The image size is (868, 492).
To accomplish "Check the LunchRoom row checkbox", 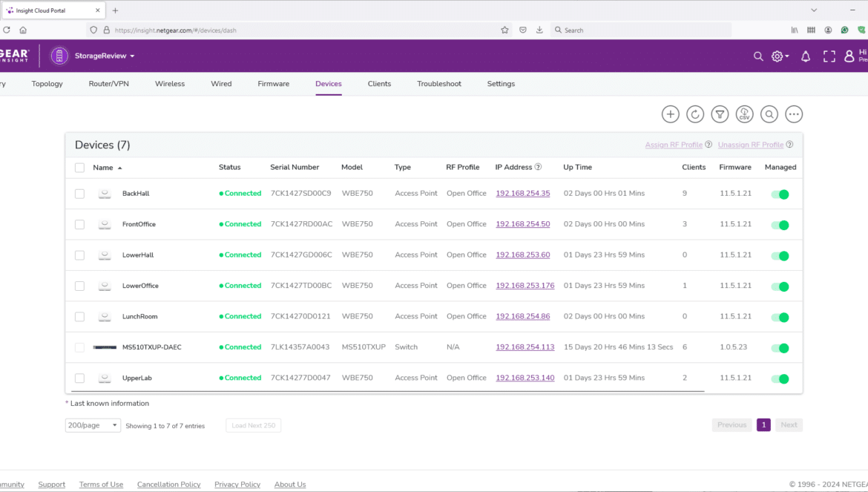I will [x=79, y=317].
